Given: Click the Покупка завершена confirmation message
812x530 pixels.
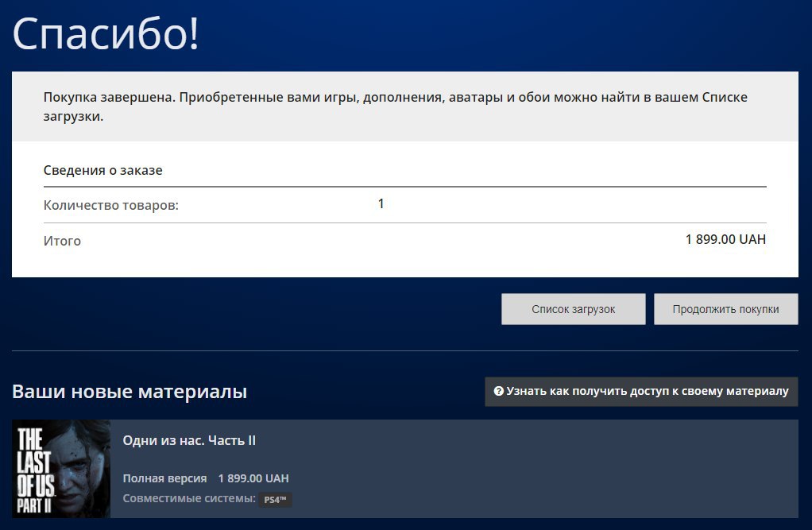Looking at the screenshot, I should pyautogui.click(x=395, y=106).
